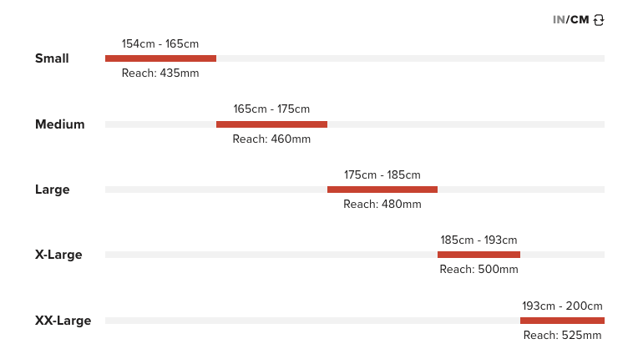Click the X-Large size label
The image size is (633, 364).
(x=58, y=255)
